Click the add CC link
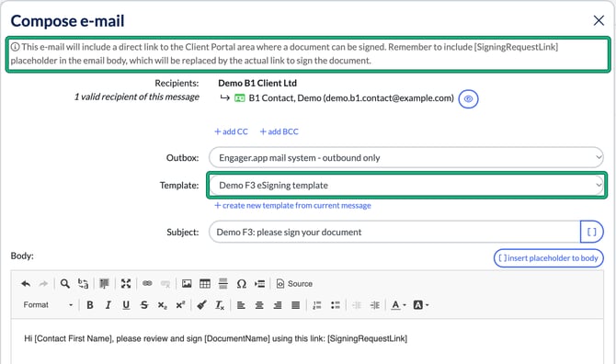 coord(231,131)
